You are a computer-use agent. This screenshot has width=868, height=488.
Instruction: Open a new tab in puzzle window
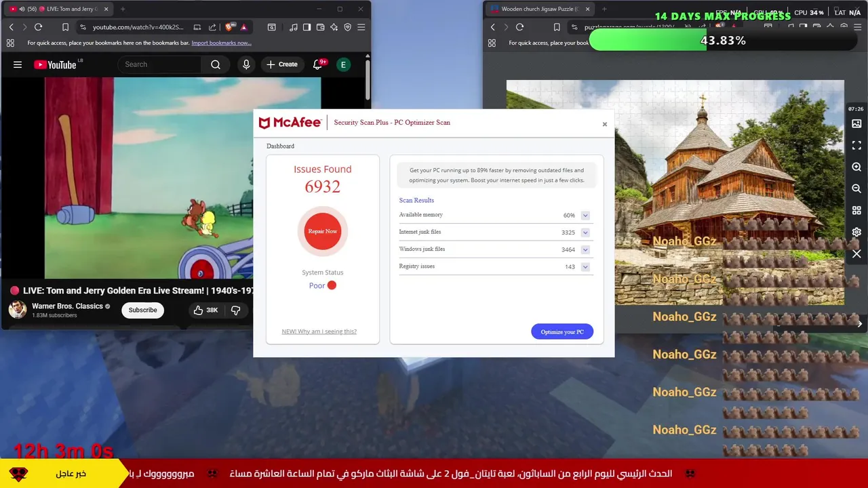coord(604,9)
